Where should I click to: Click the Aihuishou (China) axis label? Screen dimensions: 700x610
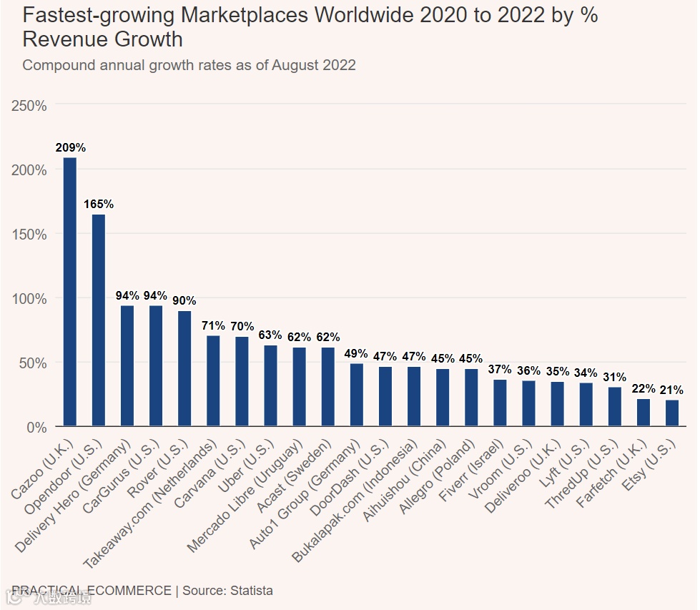[404, 480]
